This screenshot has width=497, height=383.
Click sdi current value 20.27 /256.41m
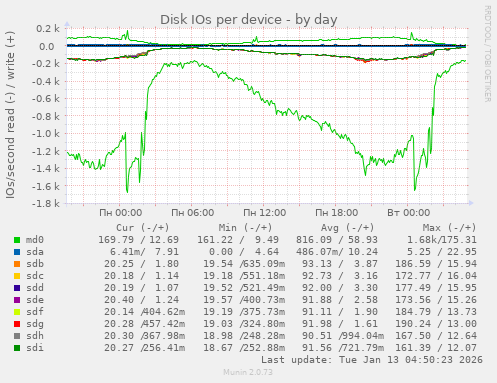tap(145, 348)
